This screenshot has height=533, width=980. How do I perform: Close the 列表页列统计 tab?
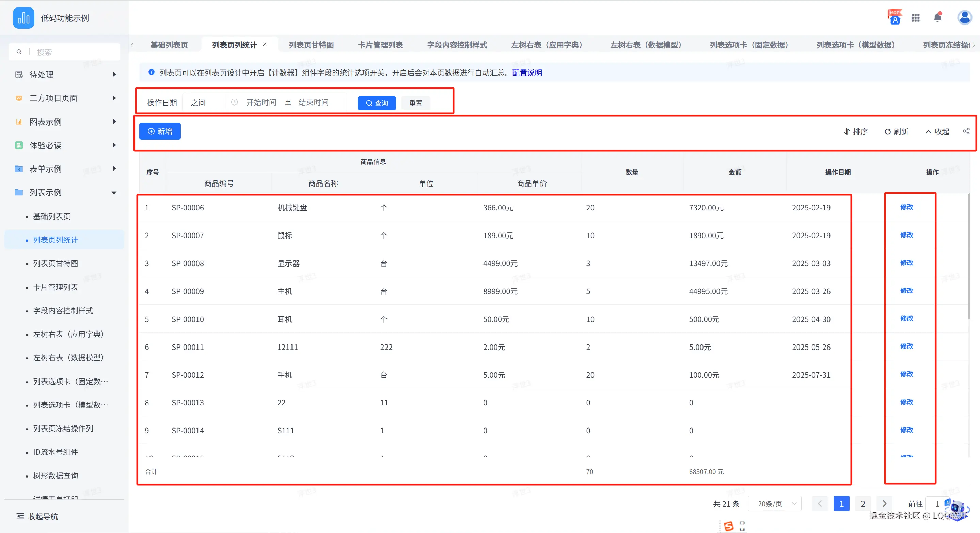[265, 44]
